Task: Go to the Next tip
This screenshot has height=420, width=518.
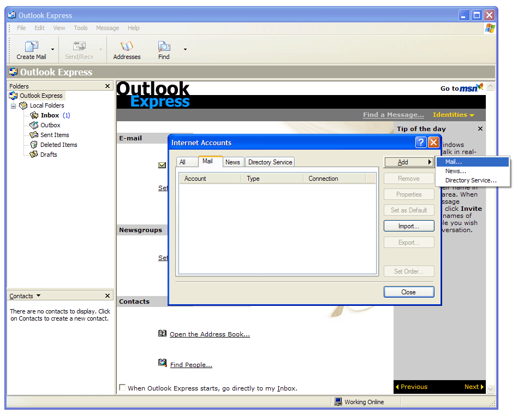Action: [474, 387]
